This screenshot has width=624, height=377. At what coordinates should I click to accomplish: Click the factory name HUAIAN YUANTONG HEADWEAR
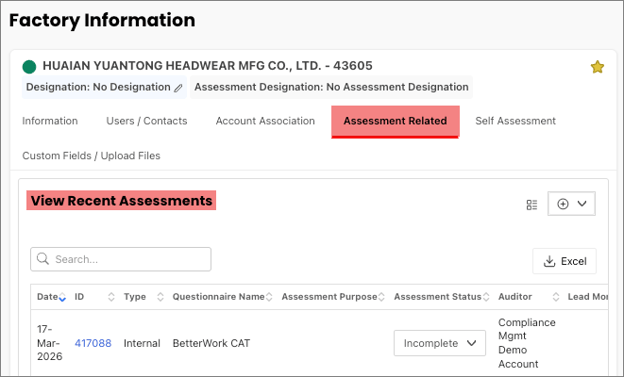207,66
